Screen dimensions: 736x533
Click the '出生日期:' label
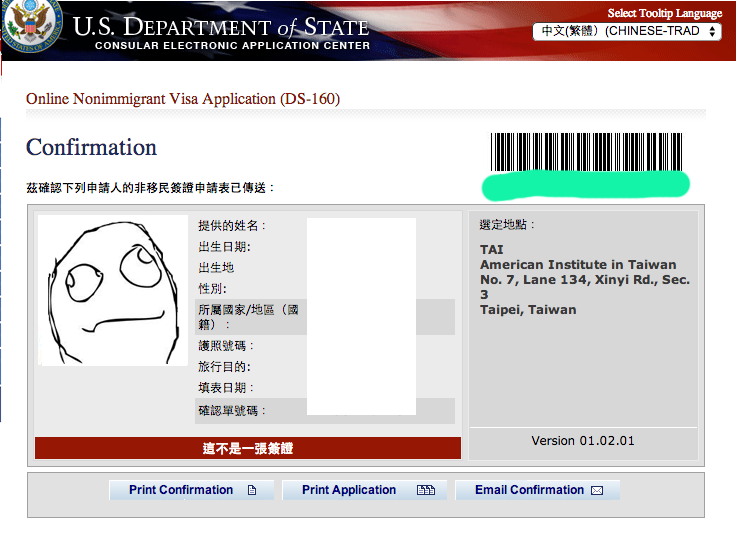[x=224, y=247]
